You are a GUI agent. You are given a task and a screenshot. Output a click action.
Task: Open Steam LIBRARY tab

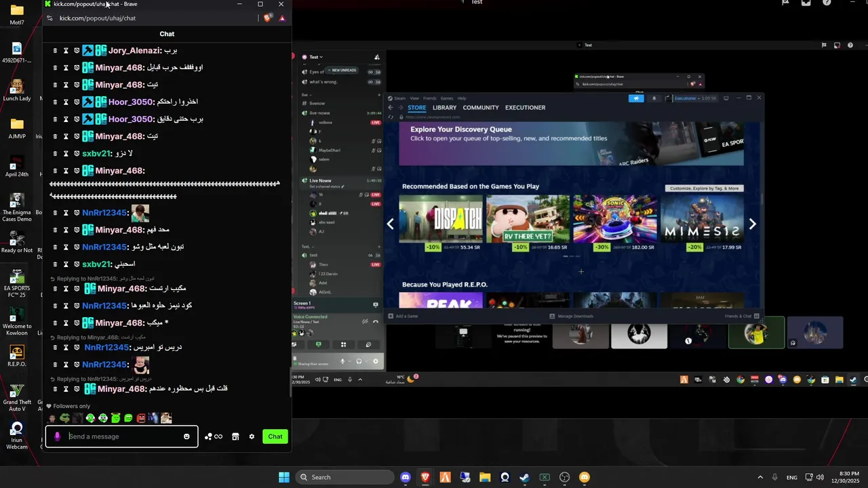point(444,108)
